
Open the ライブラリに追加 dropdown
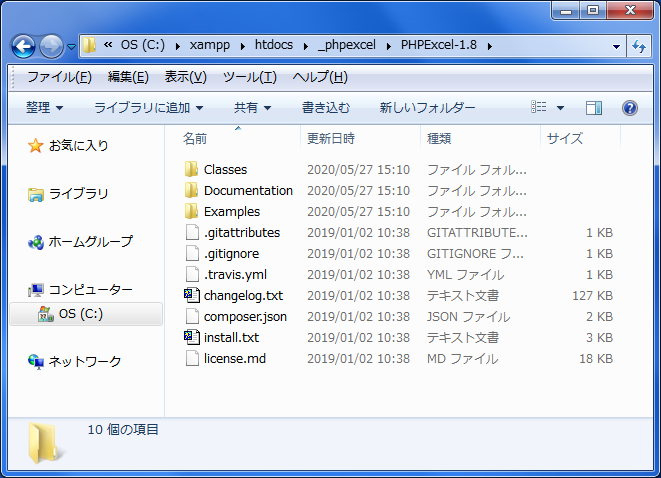point(148,108)
